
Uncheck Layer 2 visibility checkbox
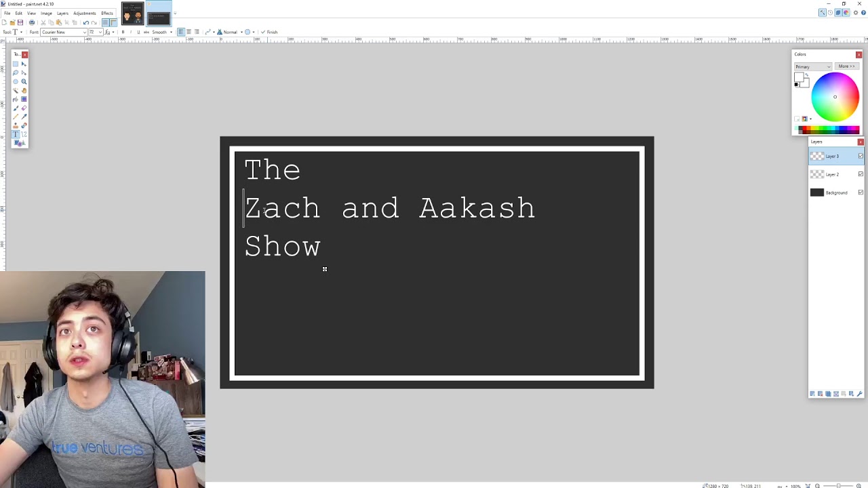point(861,174)
